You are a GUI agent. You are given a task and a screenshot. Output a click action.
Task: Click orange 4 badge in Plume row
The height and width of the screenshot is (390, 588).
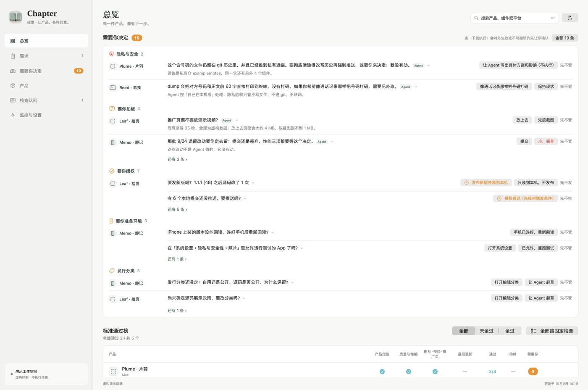[x=533, y=372]
